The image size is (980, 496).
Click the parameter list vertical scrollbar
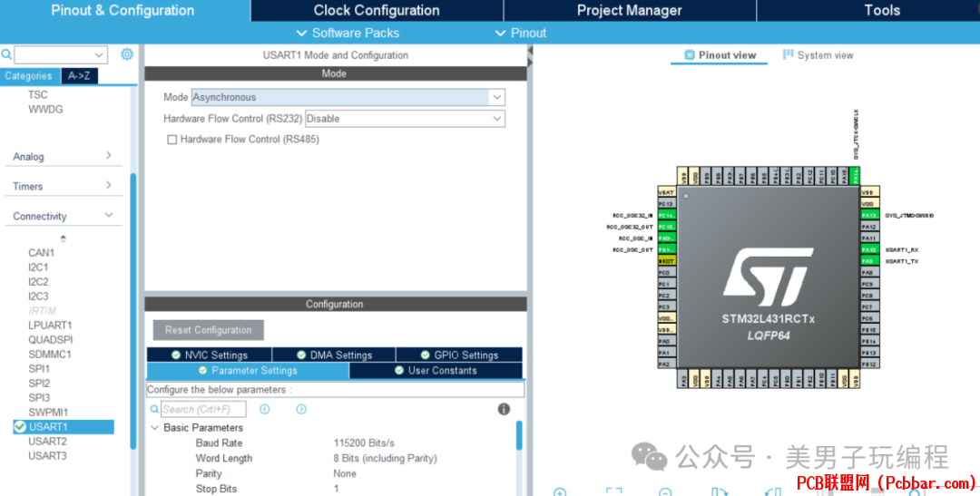click(x=519, y=435)
